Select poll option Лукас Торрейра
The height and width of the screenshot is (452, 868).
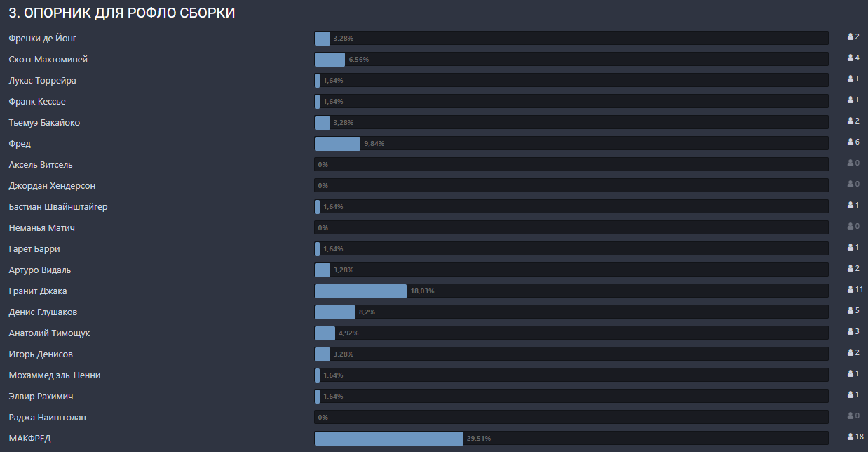pos(43,81)
